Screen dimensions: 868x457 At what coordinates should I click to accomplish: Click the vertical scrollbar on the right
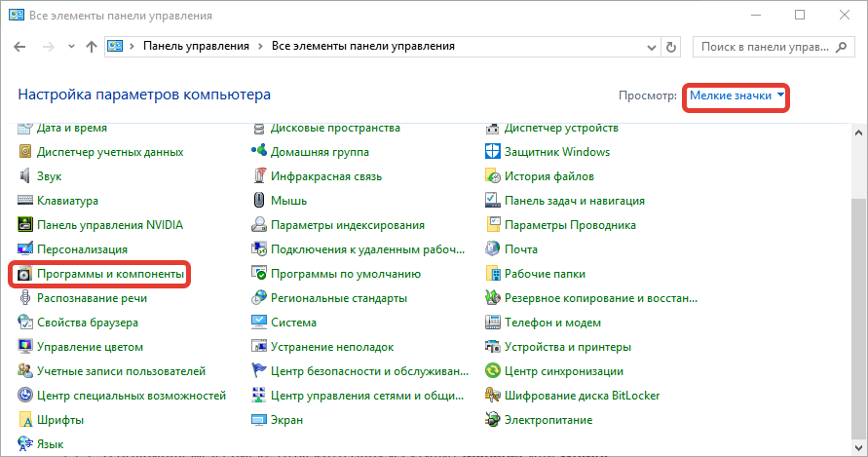[x=859, y=292]
